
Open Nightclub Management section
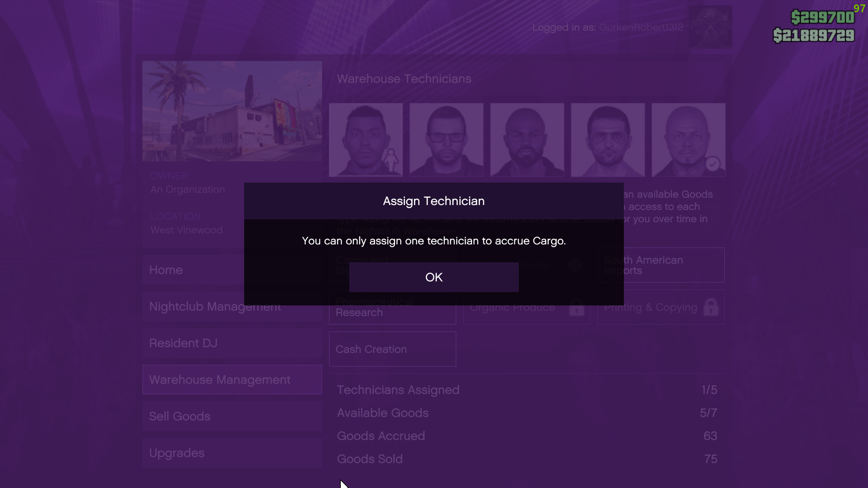232,306
